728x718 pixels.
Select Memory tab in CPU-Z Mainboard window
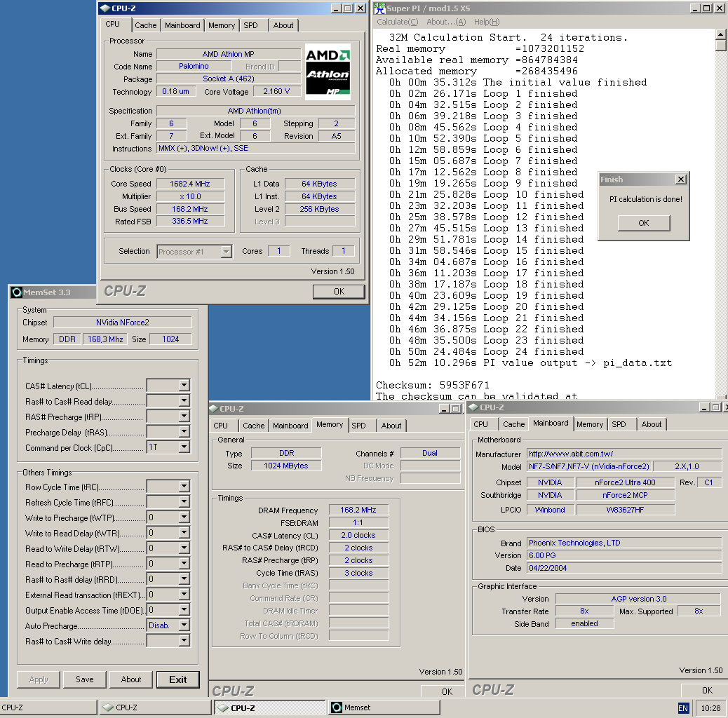coord(590,424)
